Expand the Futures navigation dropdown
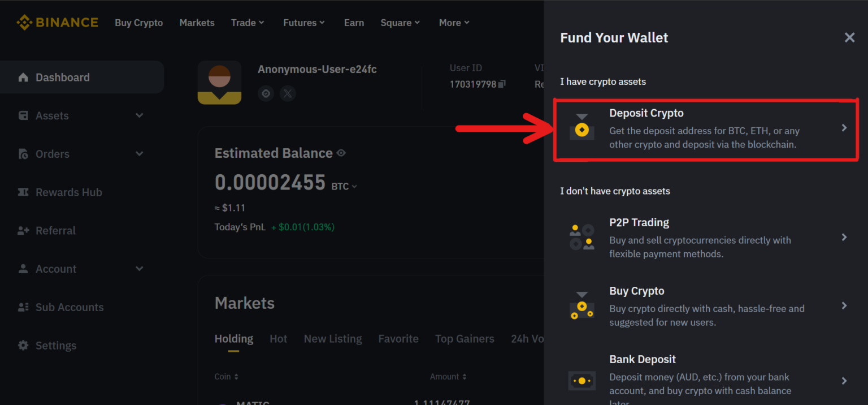Screen dimensions: 868x405 pyautogui.click(x=303, y=23)
